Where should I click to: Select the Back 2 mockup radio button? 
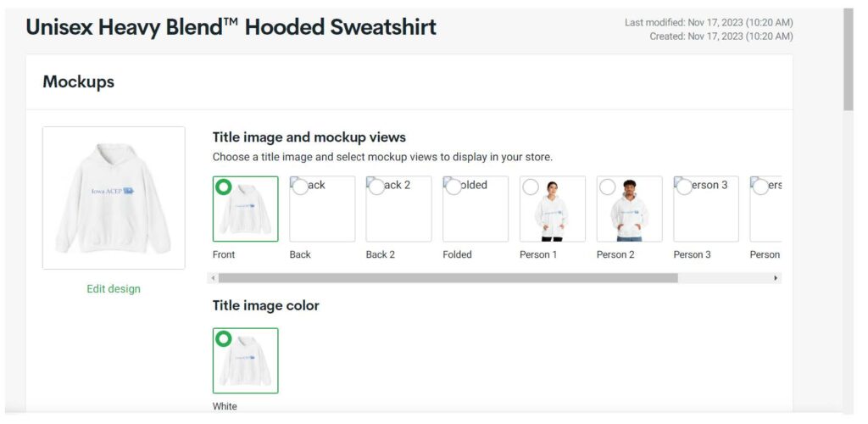376,187
